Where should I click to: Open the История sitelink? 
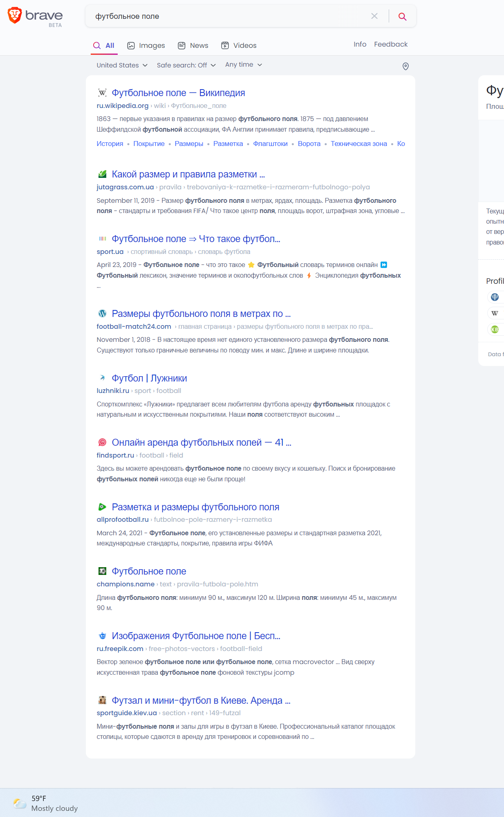(110, 144)
